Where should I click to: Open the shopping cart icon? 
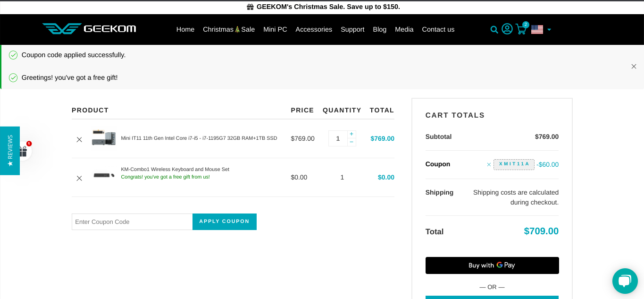pyautogui.click(x=521, y=29)
